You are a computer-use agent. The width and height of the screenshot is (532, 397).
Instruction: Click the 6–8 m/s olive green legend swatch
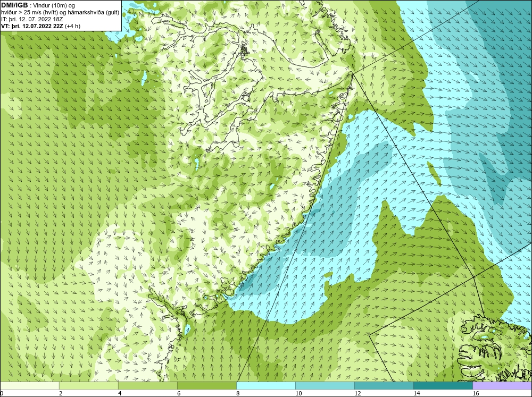point(206,385)
